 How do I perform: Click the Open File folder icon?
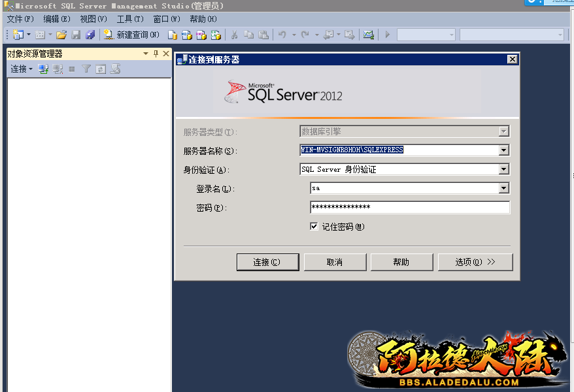click(61, 35)
